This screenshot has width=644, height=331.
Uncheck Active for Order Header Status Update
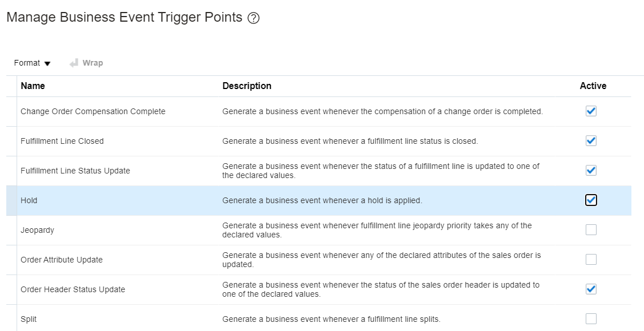[591, 289]
